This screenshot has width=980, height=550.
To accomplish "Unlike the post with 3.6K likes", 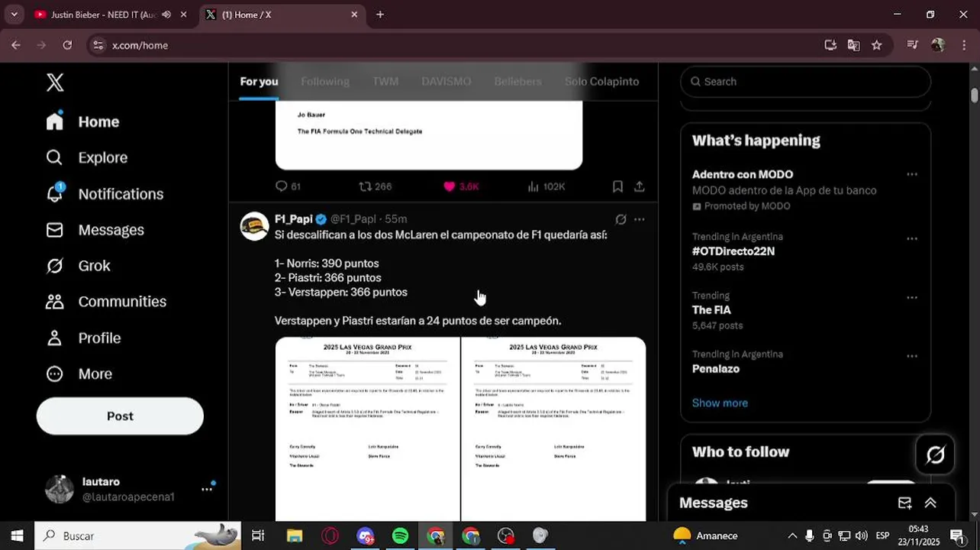I will (x=461, y=186).
